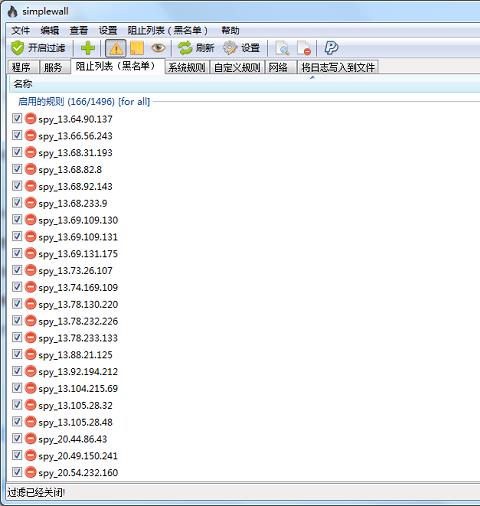
Task: Click the PayPal donate icon
Action: (331, 48)
